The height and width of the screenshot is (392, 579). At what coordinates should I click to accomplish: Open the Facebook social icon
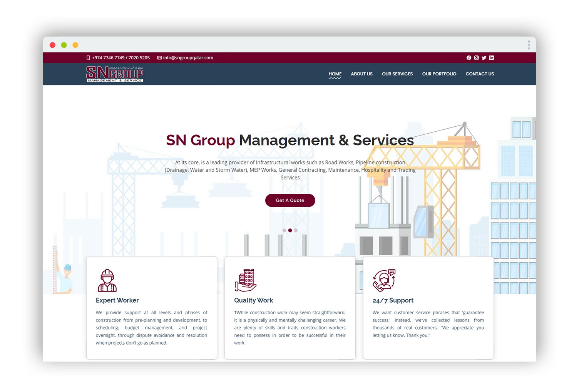tap(469, 58)
